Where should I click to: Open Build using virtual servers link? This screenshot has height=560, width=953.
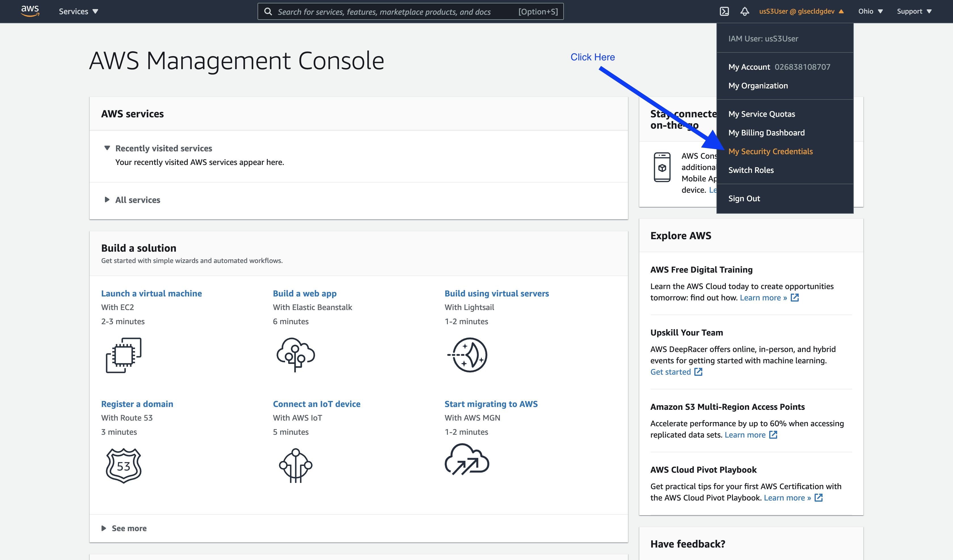497,294
